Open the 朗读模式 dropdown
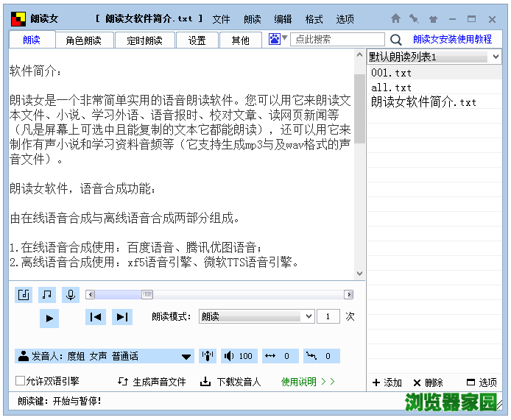This screenshot has height=420, width=511. [x=257, y=316]
